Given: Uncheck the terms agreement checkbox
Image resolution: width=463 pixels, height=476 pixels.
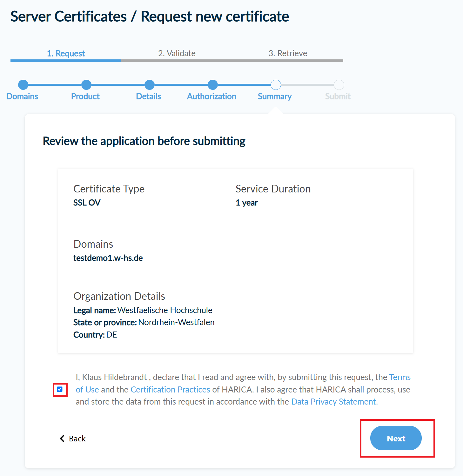Looking at the screenshot, I should pyautogui.click(x=60, y=389).
